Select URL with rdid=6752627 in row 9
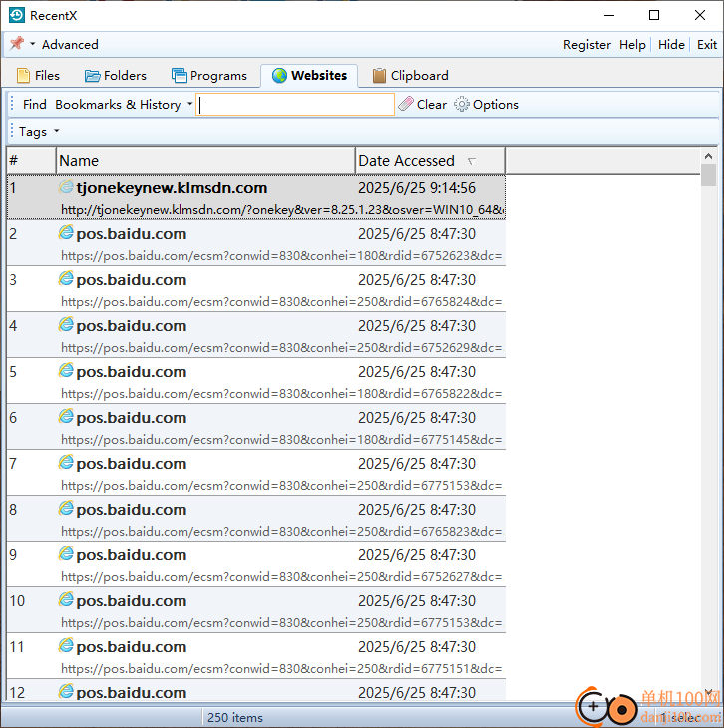 pyautogui.click(x=281, y=577)
